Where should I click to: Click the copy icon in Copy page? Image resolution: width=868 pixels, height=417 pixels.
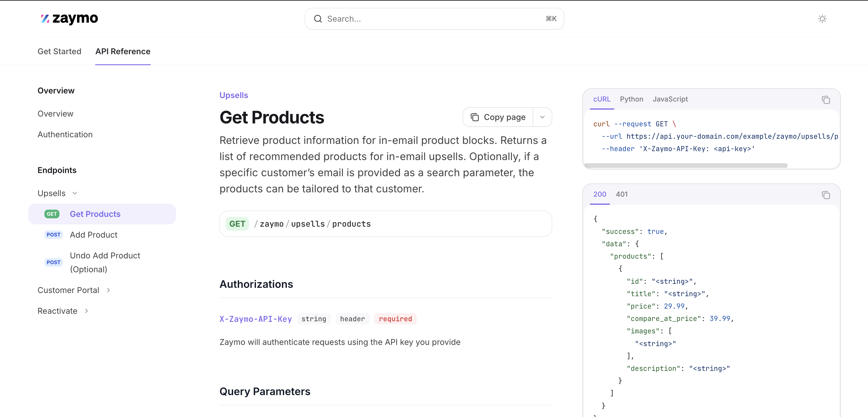474,117
